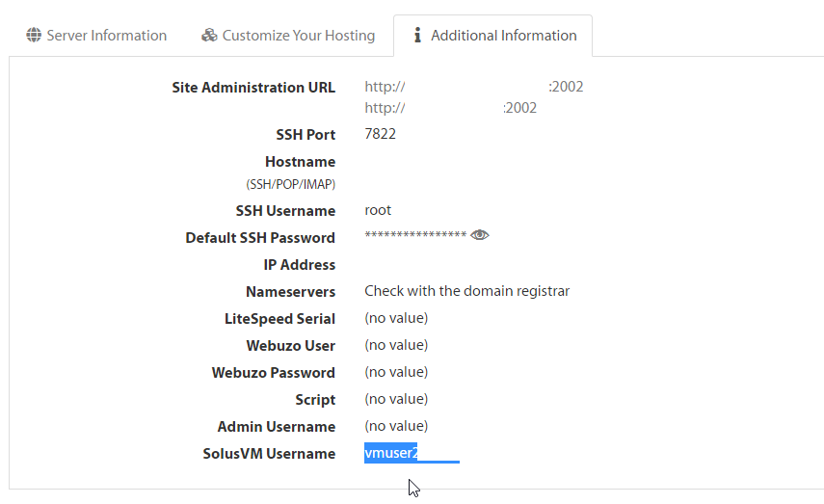The image size is (824, 504).
Task: Click the Script (no value) text
Action: (396, 399)
